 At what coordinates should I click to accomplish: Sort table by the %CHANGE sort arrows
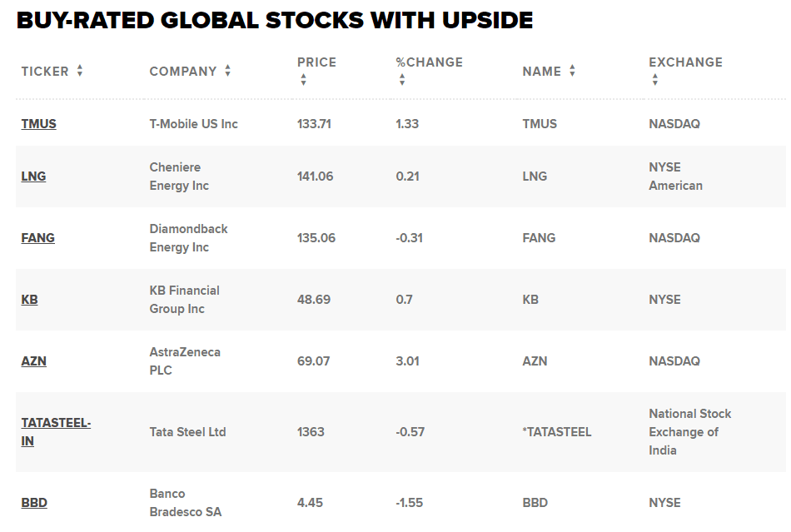click(402, 80)
